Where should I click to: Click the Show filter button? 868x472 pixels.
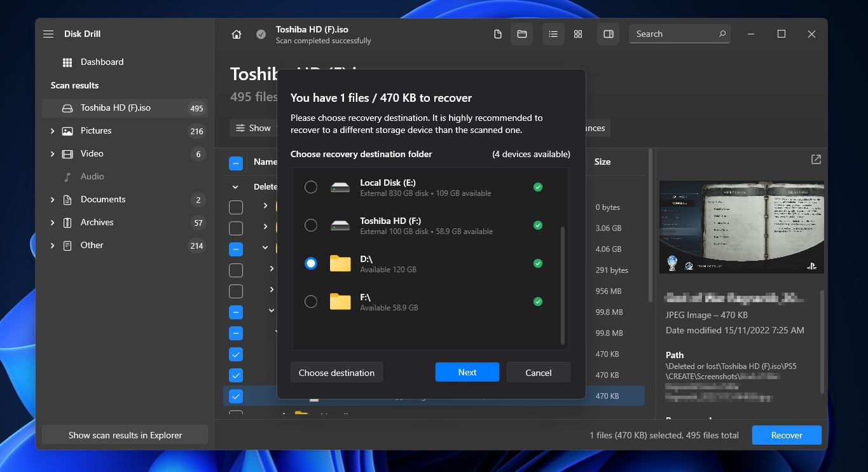coord(254,128)
